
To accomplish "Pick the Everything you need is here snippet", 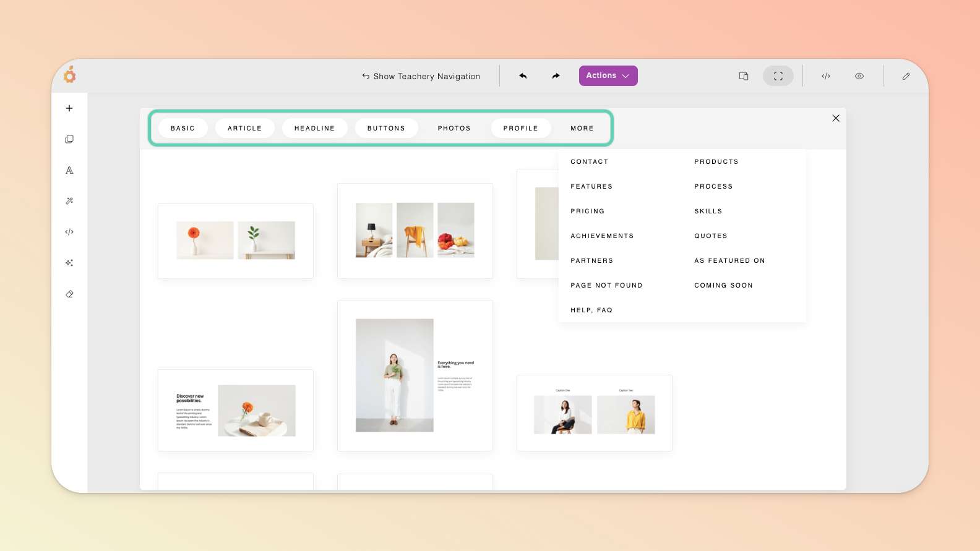I will 415,375.
